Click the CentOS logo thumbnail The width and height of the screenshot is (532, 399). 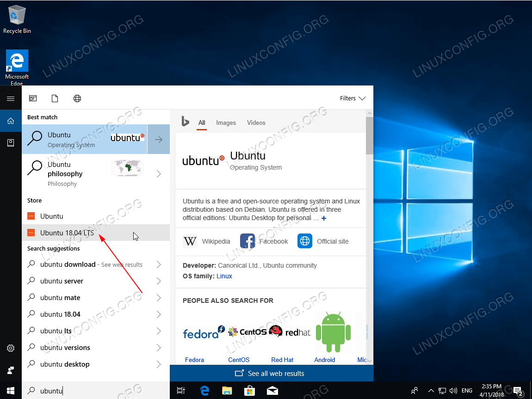click(x=247, y=332)
